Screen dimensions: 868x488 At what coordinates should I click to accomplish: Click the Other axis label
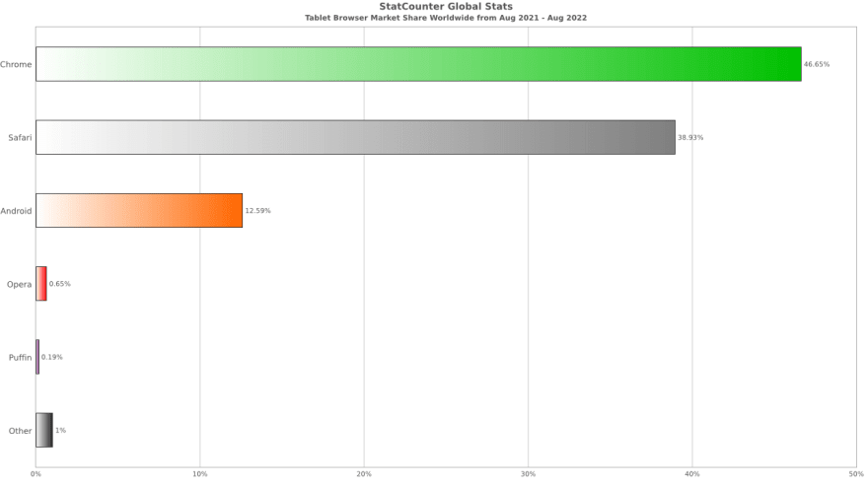tap(20, 431)
